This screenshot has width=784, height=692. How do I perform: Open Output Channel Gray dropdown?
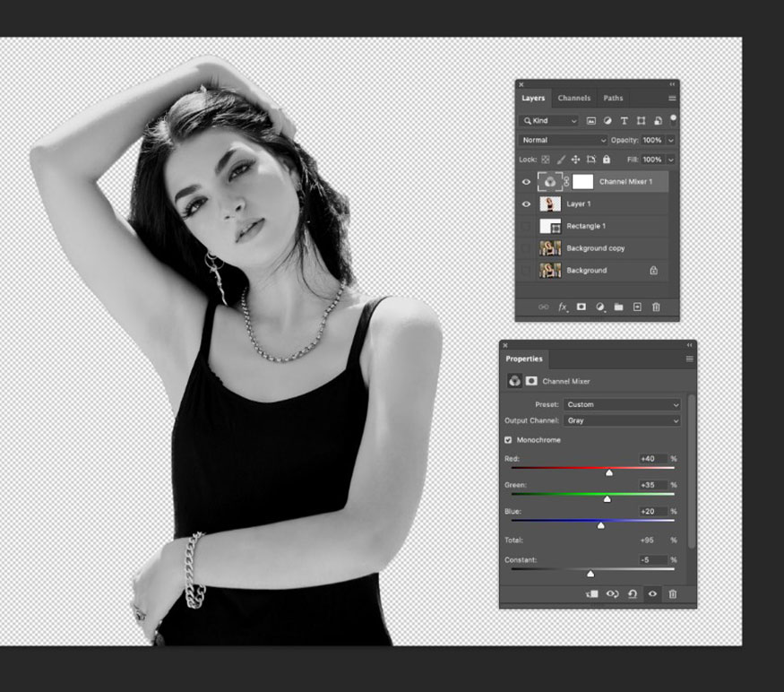pyautogui.click(x=622, y=420)
